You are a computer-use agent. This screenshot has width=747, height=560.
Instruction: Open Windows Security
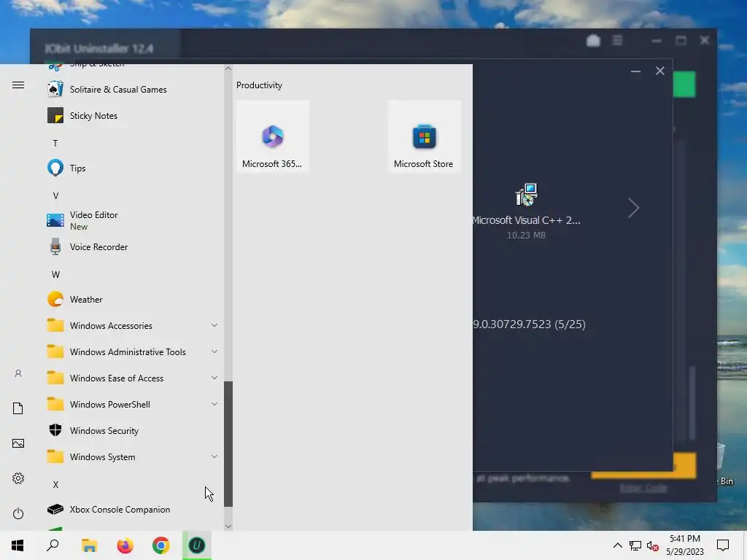[x=133, y=430]
